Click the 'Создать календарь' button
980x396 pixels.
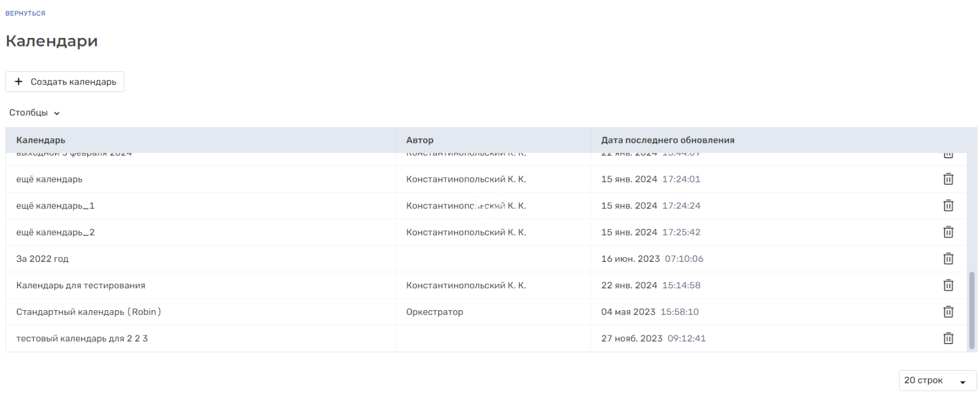click(64, 82)
